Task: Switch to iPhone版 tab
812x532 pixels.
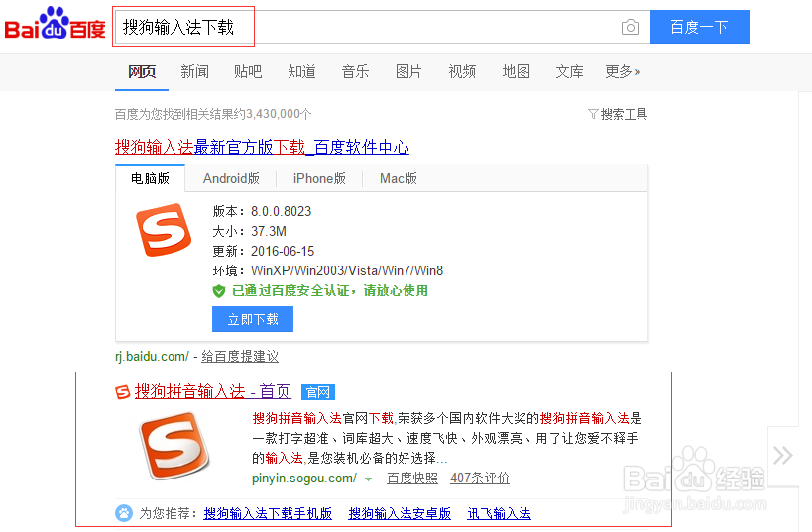Action: point(319,178)
